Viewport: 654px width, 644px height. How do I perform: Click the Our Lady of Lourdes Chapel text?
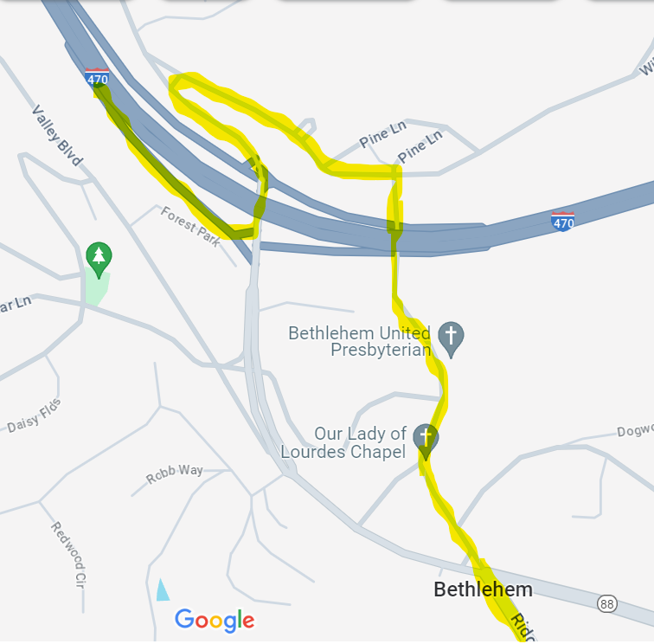coord(343,443)
